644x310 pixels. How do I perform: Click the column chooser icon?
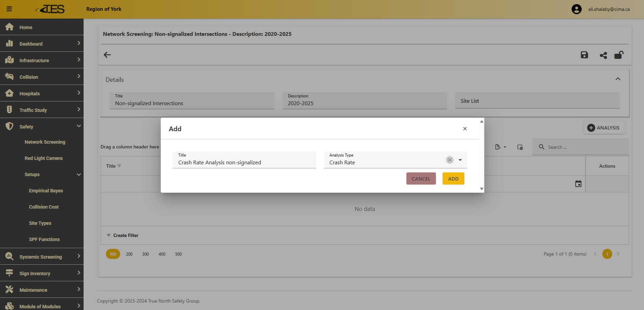coord(520,147)
